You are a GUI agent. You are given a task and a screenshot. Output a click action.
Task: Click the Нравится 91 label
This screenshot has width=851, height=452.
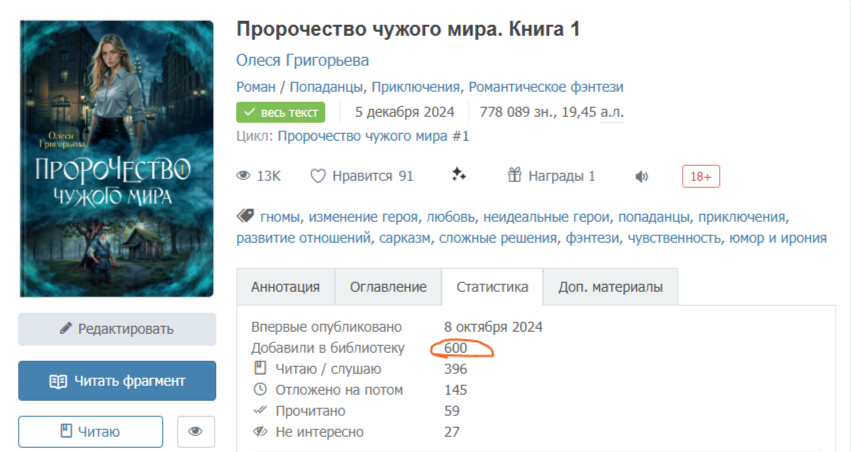coord(373,176)
